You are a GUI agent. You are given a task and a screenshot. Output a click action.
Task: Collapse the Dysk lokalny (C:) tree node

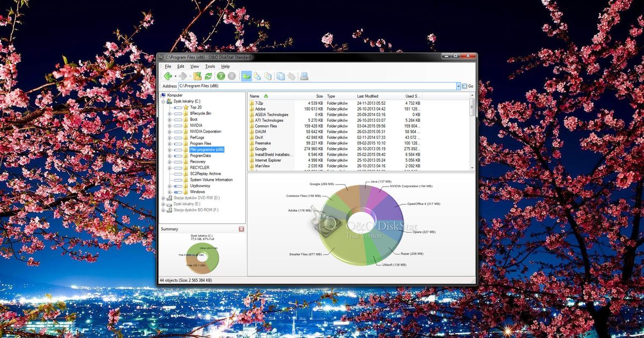coord(163,101)
